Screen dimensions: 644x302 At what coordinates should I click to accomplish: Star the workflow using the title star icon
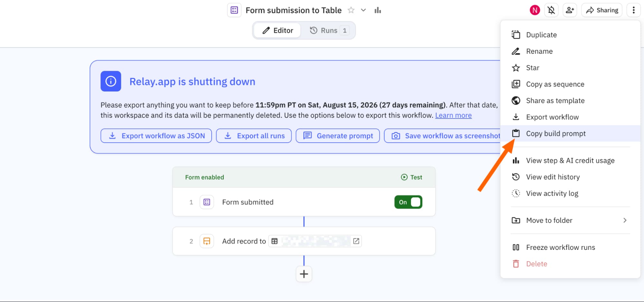[351, 10]
